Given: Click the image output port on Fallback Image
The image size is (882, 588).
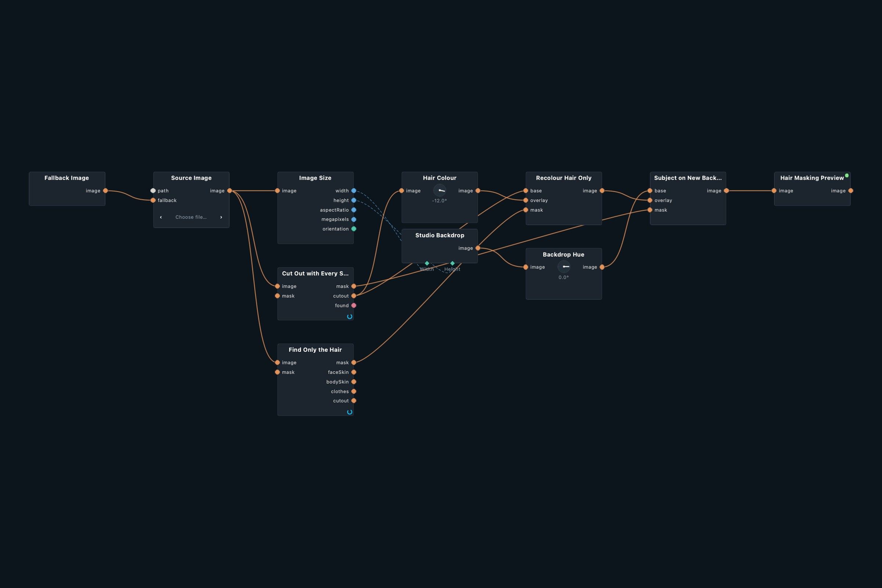Looking at the screenshot, I should tap(105, 191).
